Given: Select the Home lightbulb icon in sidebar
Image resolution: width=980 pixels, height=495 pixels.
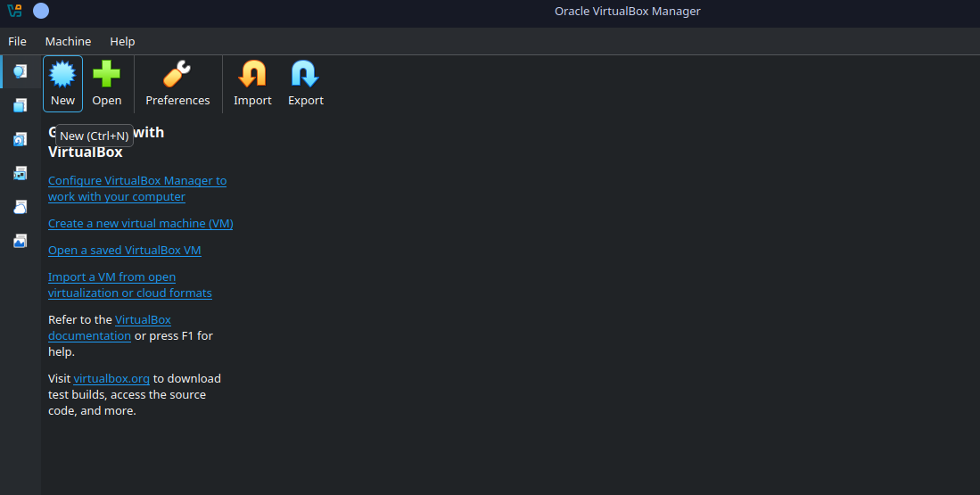Looking at the screenshot, I should 20,71.
